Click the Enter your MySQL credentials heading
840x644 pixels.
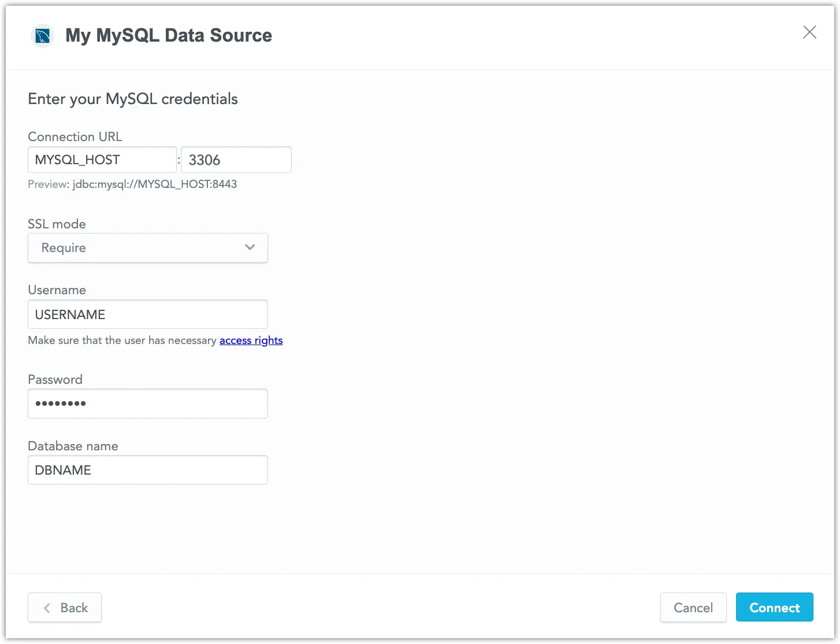132,99
